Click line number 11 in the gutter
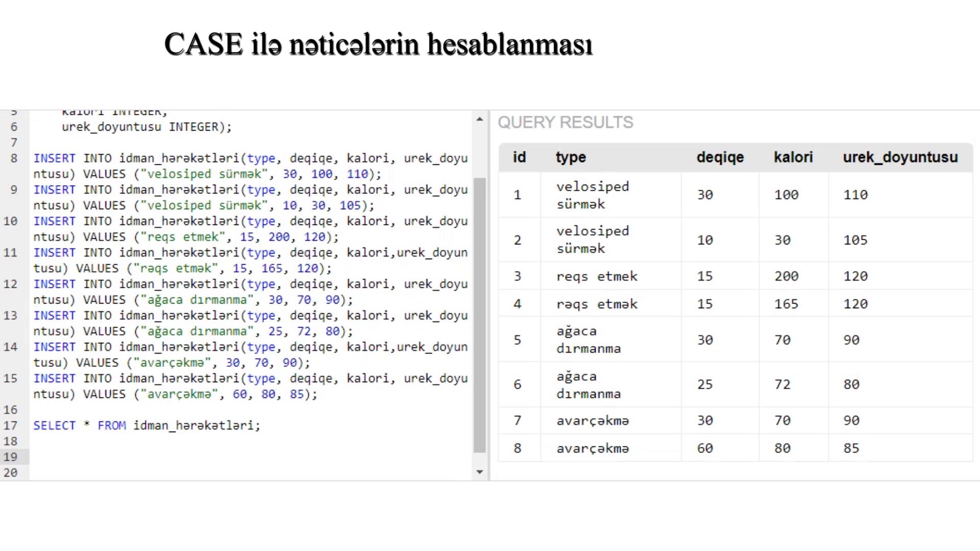 point(11,253)
